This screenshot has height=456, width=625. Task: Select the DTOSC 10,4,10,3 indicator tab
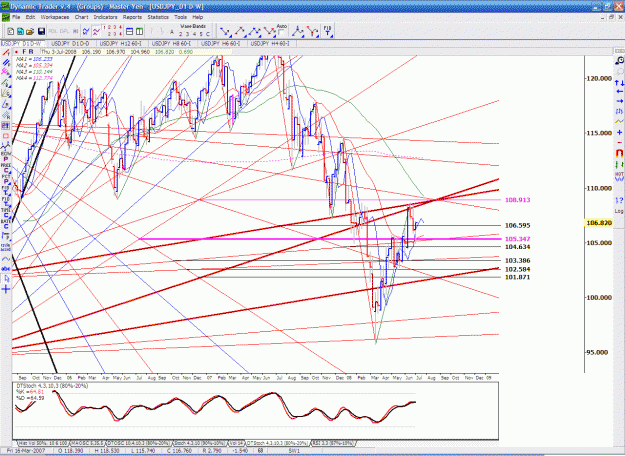(139, 443)
